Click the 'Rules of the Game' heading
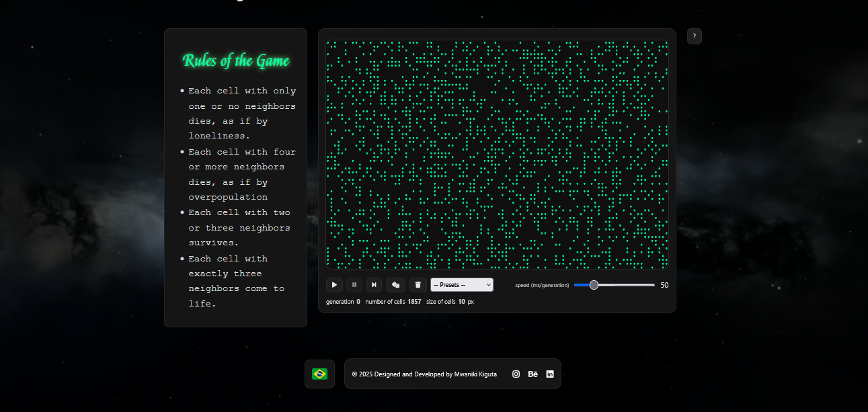Viewport: 868px width, 412px height. pyautogui.click(x=236, y=61)
